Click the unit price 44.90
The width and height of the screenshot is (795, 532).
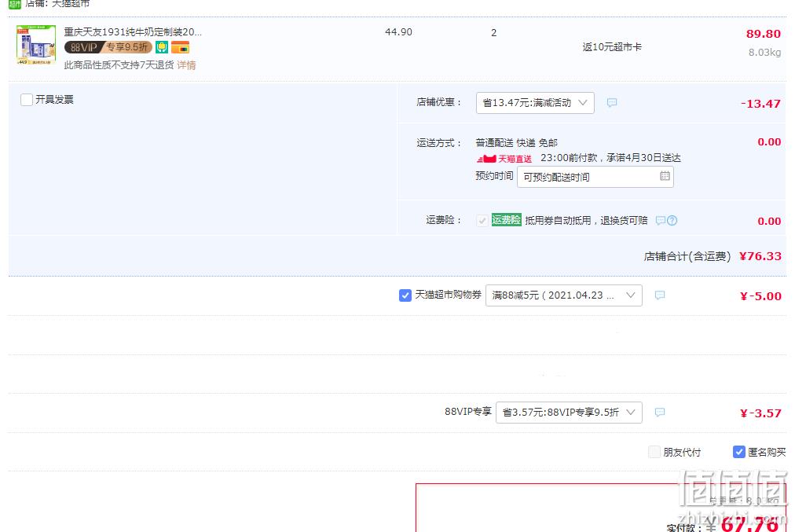coord(398,32)
